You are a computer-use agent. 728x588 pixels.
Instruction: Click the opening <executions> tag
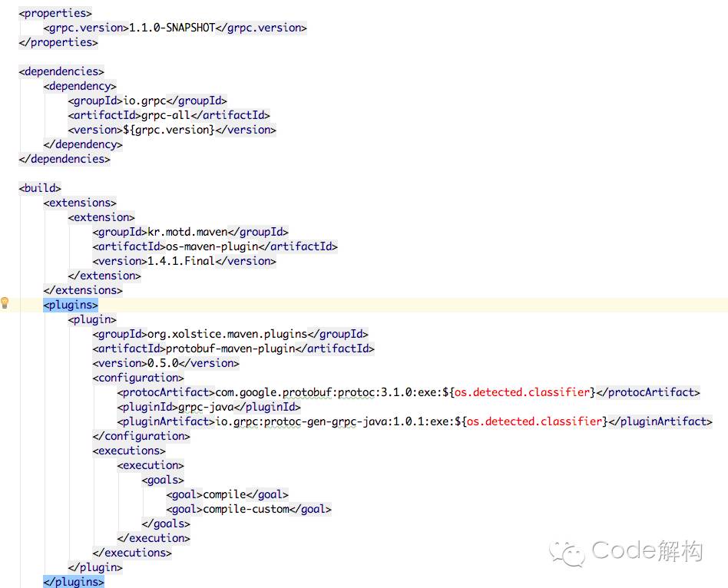[x=129, y=451]
